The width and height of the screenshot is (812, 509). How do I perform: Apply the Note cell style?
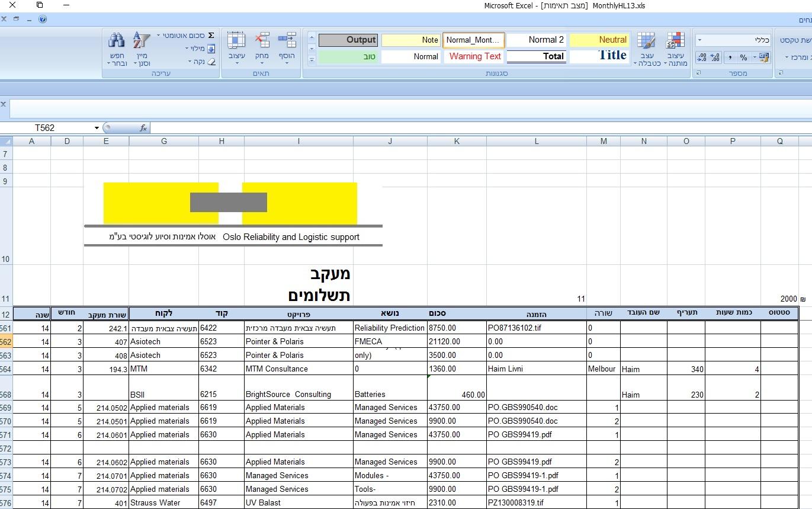pos(410,40)
